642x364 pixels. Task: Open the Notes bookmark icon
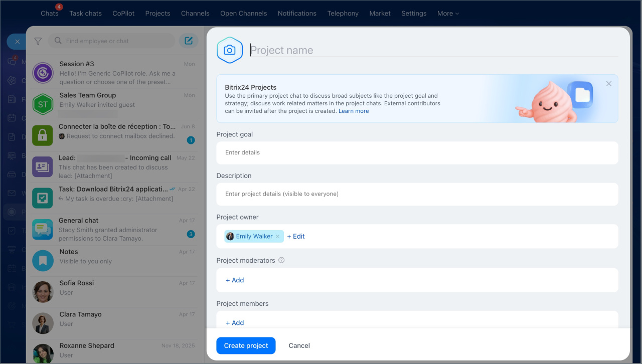[43, 261]
